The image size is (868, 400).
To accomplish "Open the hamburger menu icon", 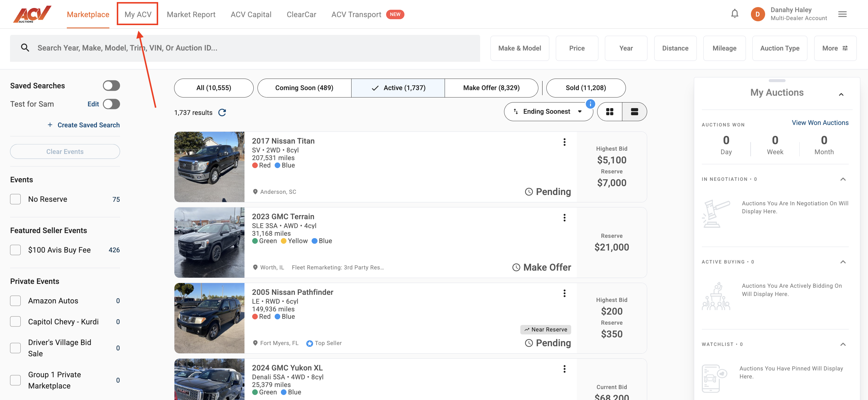I will point(842,14).
